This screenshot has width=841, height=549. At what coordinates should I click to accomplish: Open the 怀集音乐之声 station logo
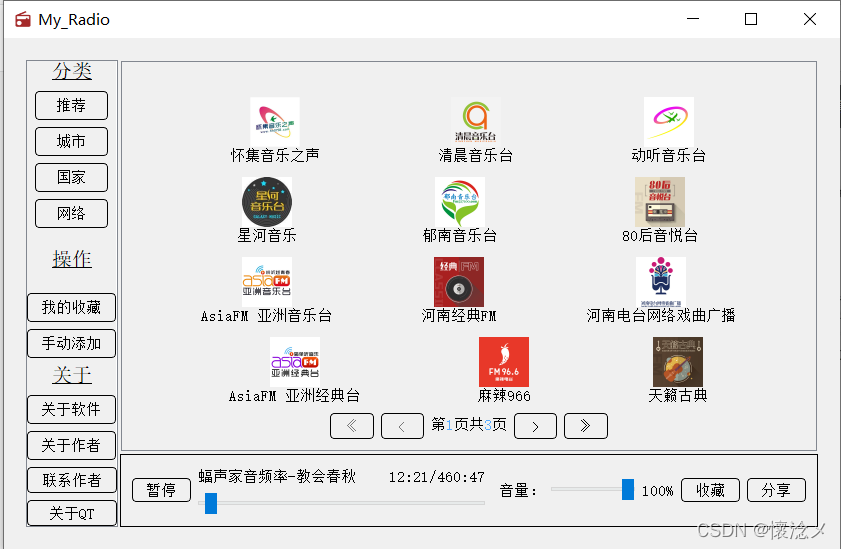275,122
